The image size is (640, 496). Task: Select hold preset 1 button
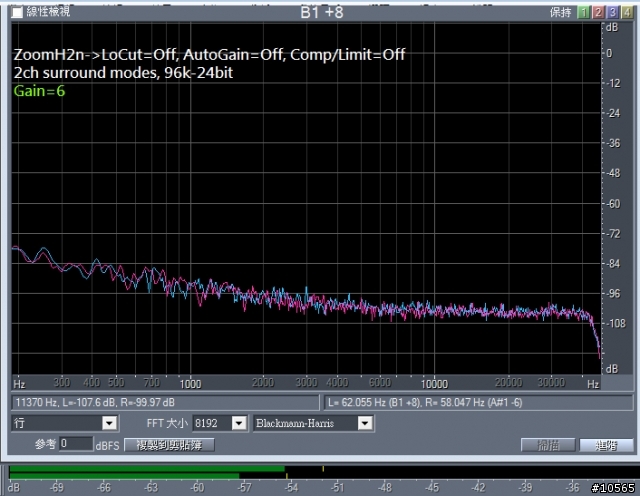pos(583,12)
